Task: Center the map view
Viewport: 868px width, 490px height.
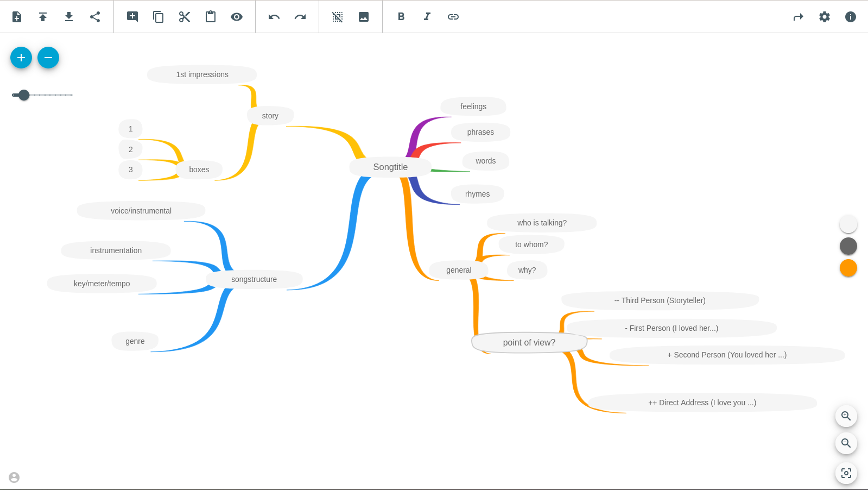Action: [846, 473]
